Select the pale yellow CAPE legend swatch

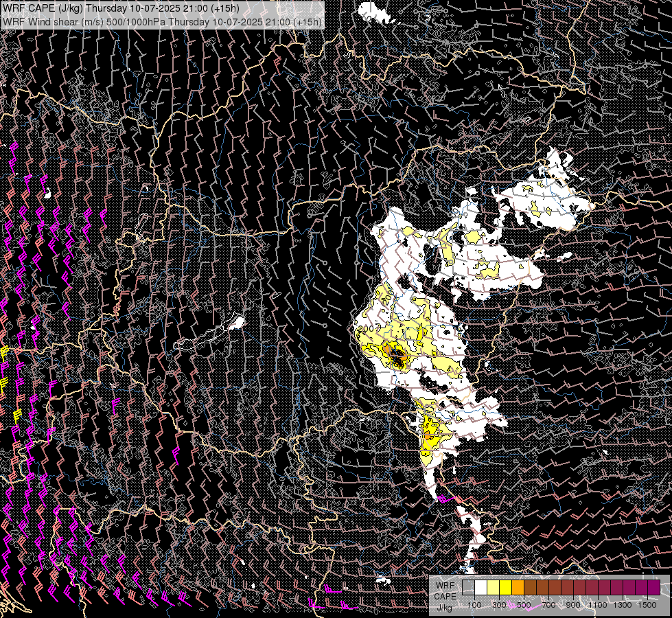[x=494, y=587]
